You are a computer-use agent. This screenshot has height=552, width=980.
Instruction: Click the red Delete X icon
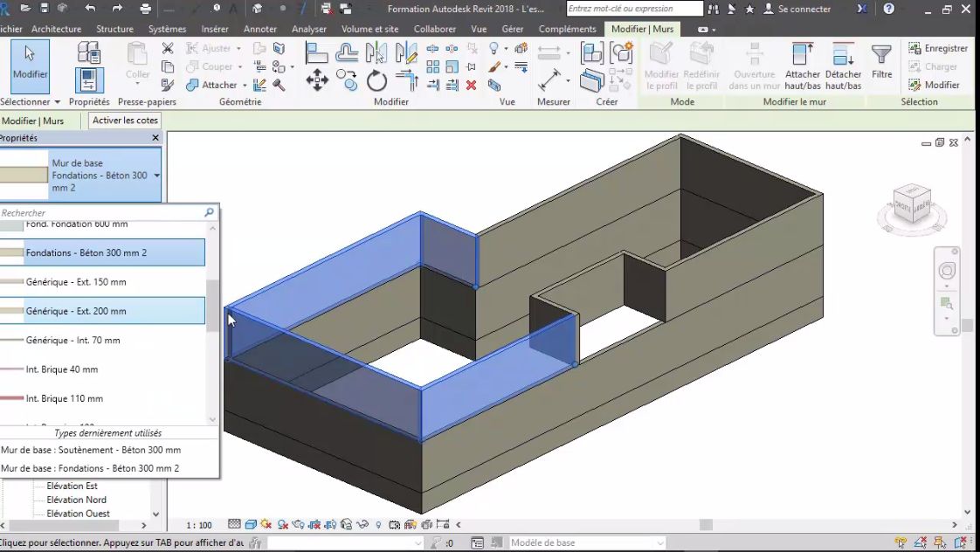point(471,85)
